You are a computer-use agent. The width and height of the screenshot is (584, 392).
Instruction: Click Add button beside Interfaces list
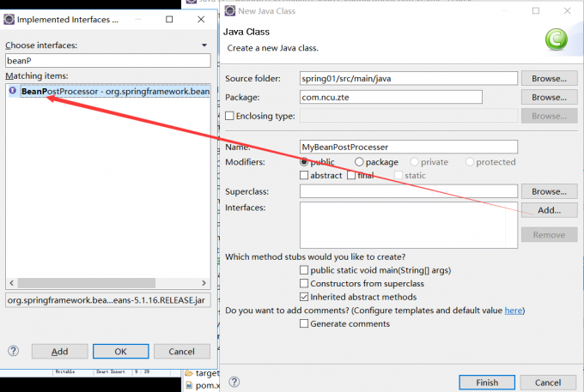[548, 210]
